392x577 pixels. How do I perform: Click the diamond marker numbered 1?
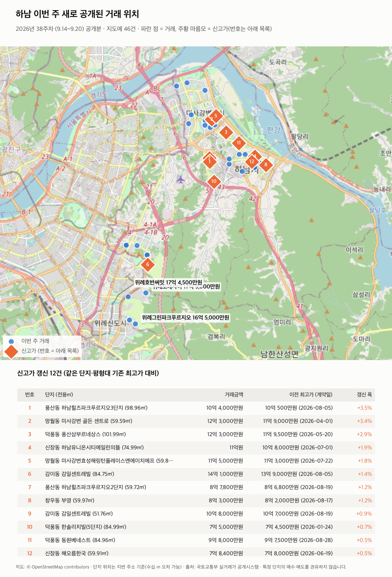click(209, 161)
